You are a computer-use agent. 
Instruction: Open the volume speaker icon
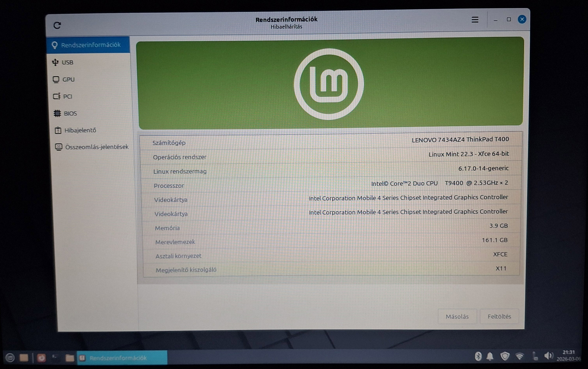point(548,355)
